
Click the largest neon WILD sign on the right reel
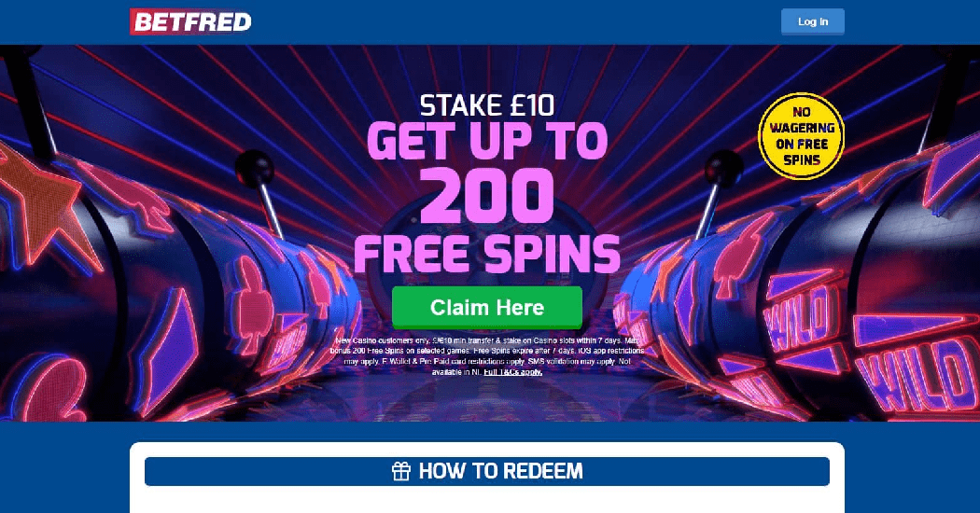pos(917,375)
